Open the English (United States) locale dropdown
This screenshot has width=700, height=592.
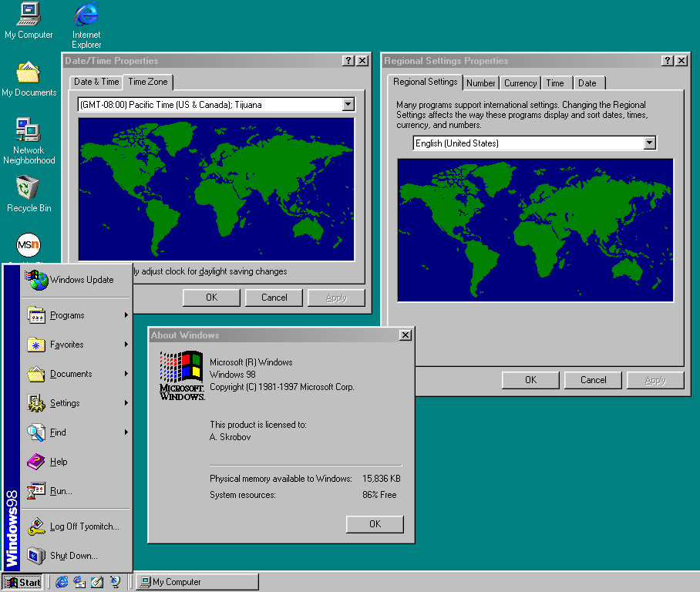tap(650, 143)
